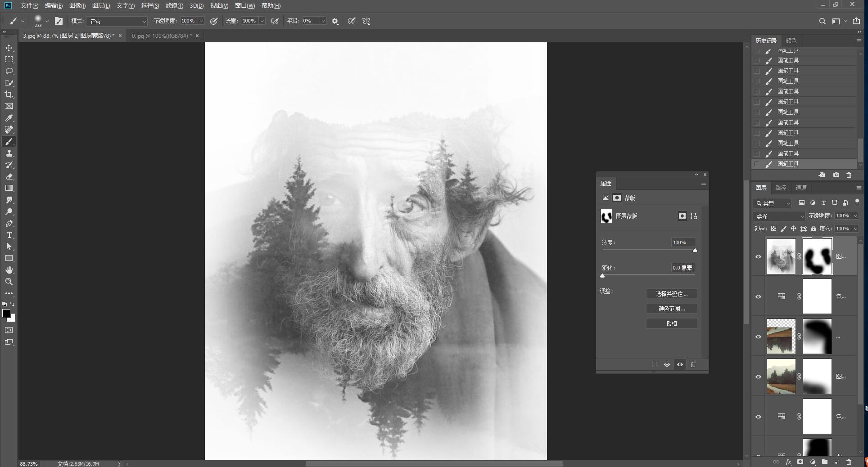Select the Eraser tool
The height and width of the screenshot is (467, 868).
(x=9, y=176)
